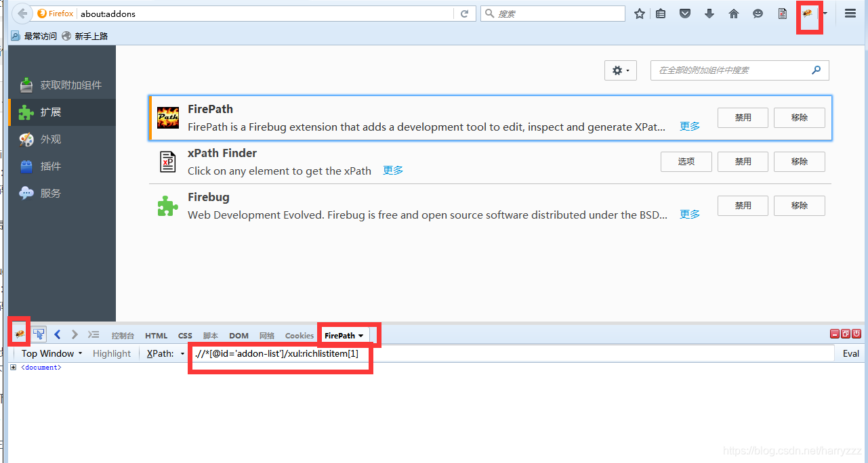Open 选项 options for xPath Finder

click(686, 162)
